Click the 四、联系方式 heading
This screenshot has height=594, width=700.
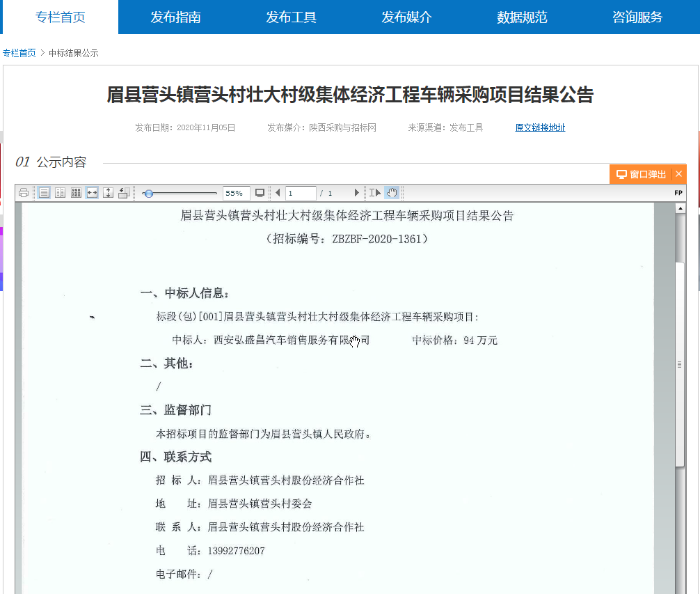[x=175, y=457]
